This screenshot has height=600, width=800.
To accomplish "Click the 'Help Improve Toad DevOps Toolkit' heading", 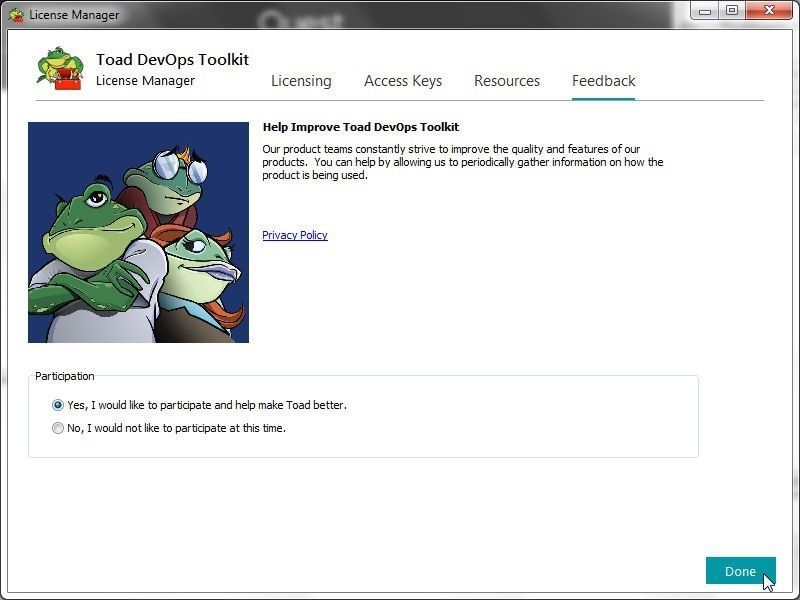I will (x=361, y=127).
